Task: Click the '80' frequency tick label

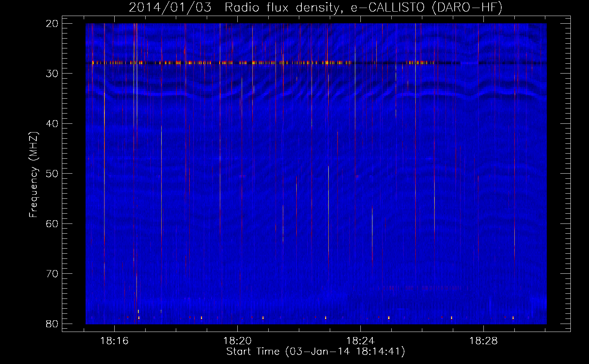Action: 52,324
